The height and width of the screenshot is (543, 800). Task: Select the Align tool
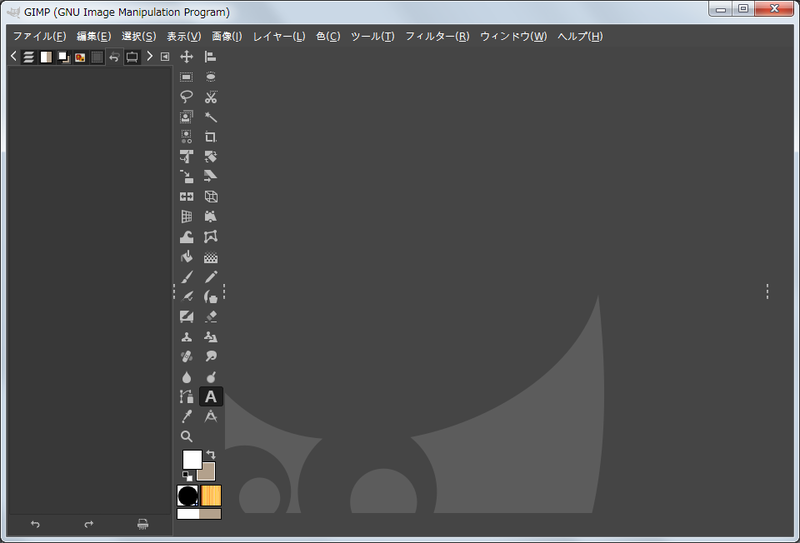click(210, 57)
